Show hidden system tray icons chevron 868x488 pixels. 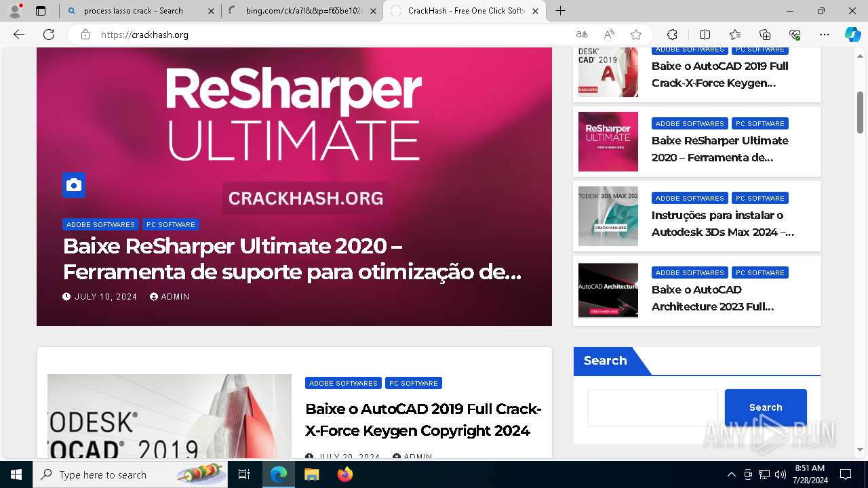(x=731, y=474)
